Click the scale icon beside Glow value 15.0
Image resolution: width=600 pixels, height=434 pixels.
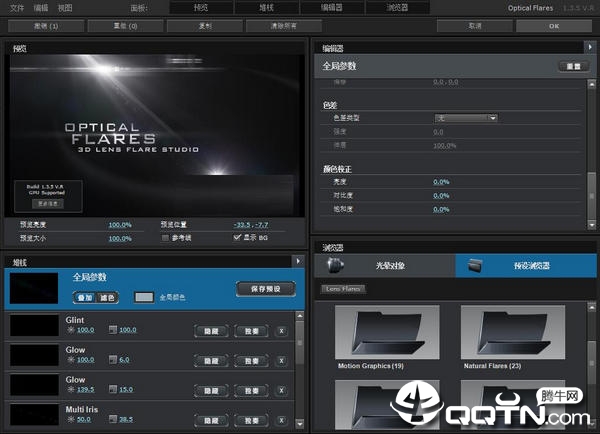click(112, 389)
